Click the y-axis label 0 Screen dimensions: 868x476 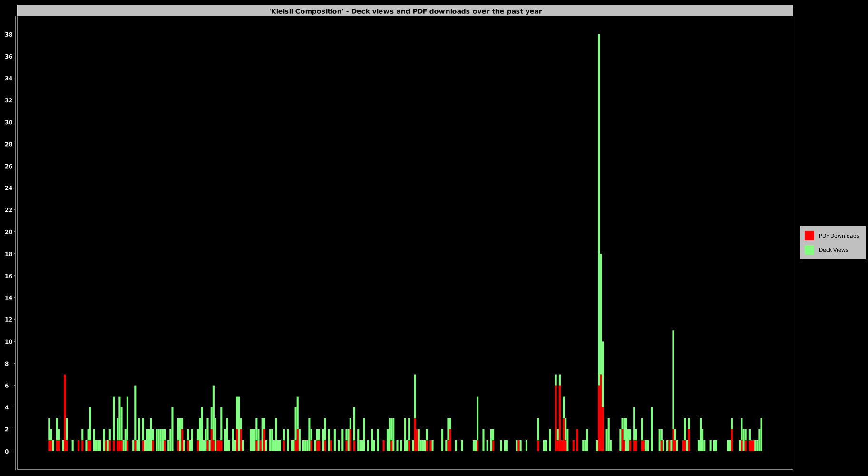click(x=7, y=451)
